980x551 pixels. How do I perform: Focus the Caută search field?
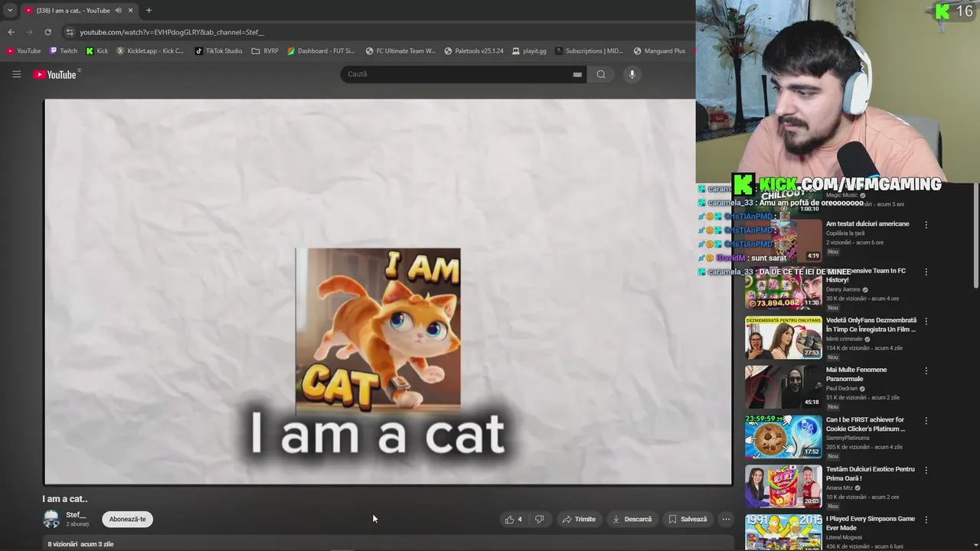456,74
